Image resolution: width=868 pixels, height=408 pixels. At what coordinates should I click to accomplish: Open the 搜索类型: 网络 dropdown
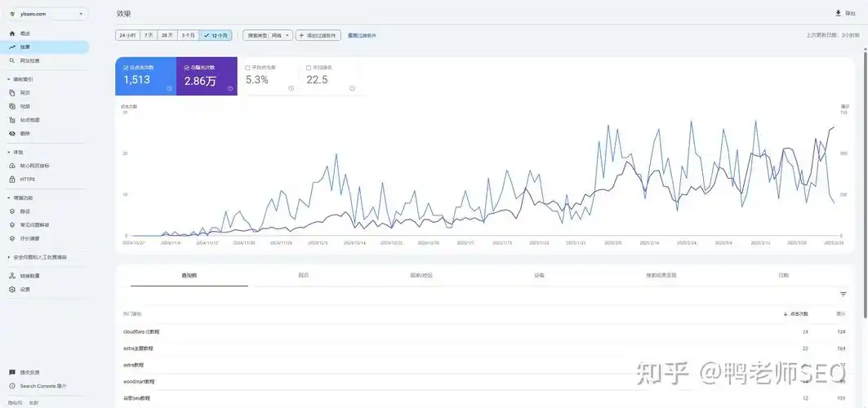click(x=268, y=36)
